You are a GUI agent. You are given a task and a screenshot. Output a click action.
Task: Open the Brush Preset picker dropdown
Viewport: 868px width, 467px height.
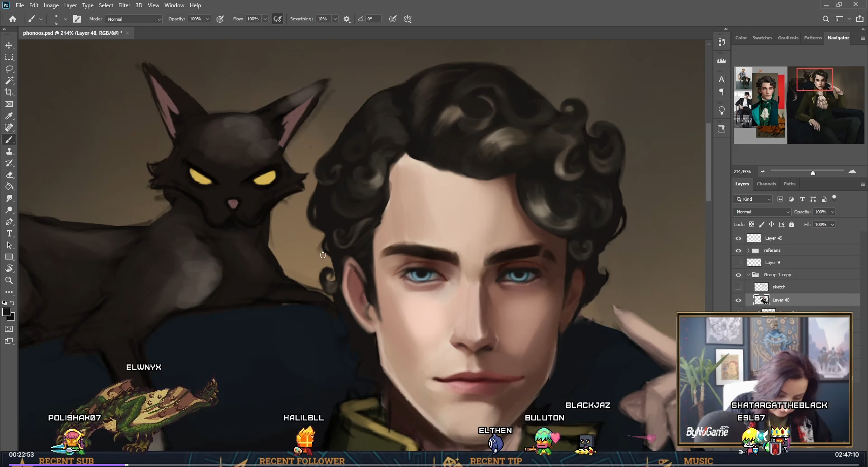pos(66,19)
